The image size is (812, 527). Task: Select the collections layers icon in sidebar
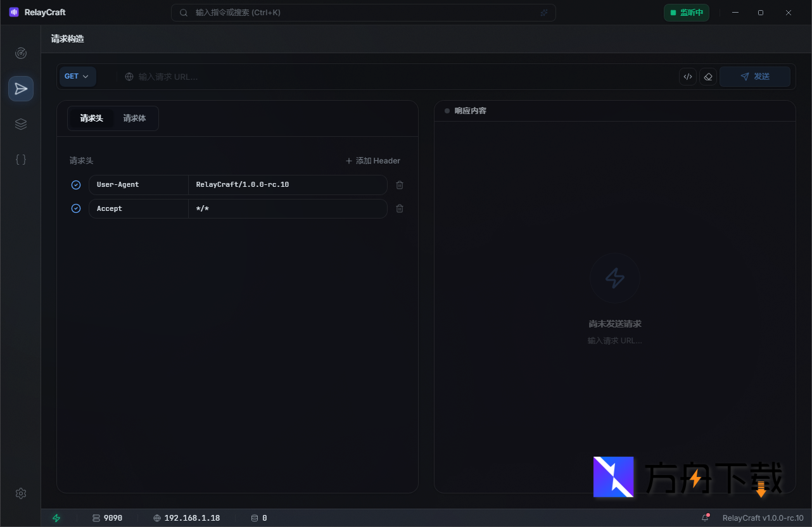20,124
